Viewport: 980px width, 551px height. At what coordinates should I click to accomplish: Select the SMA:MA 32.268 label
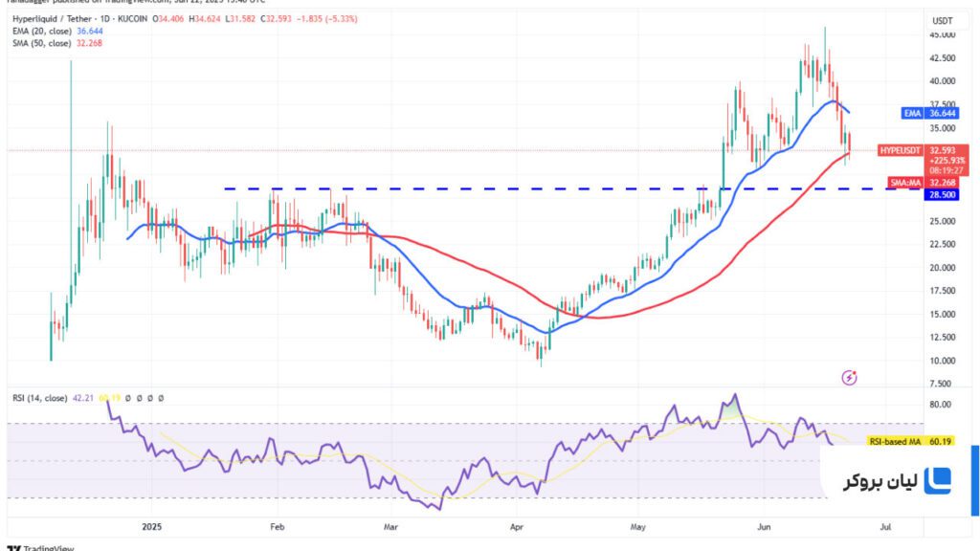click(x=923, y=183)
